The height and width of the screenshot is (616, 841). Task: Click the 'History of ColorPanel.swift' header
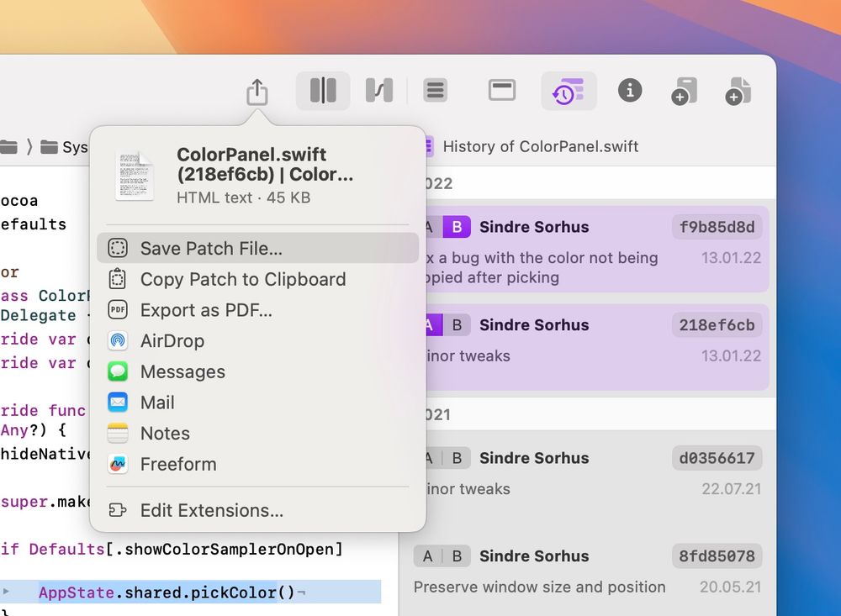click(x=541, y=146)
